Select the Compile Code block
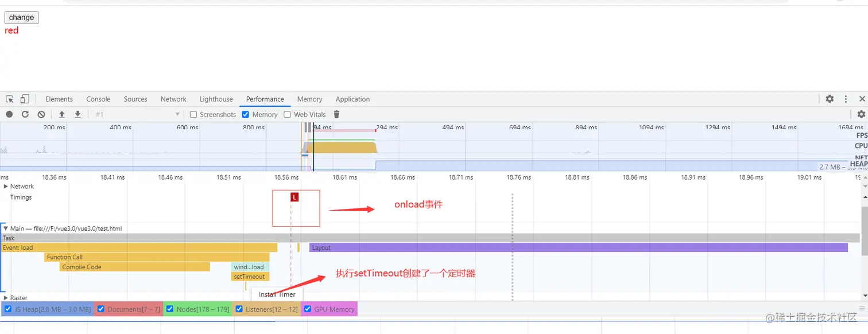Image resolution: width=868 pixels, height=334 pixels. point(135,267)
